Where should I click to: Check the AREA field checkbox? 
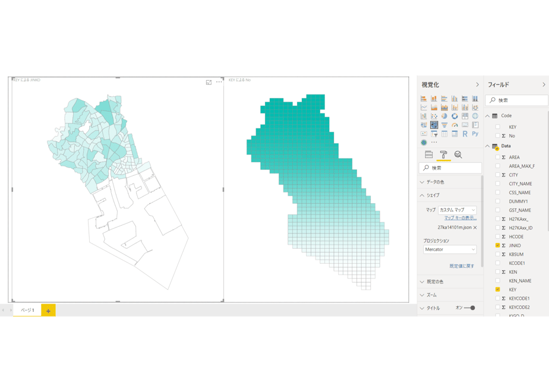pos(497,157)
